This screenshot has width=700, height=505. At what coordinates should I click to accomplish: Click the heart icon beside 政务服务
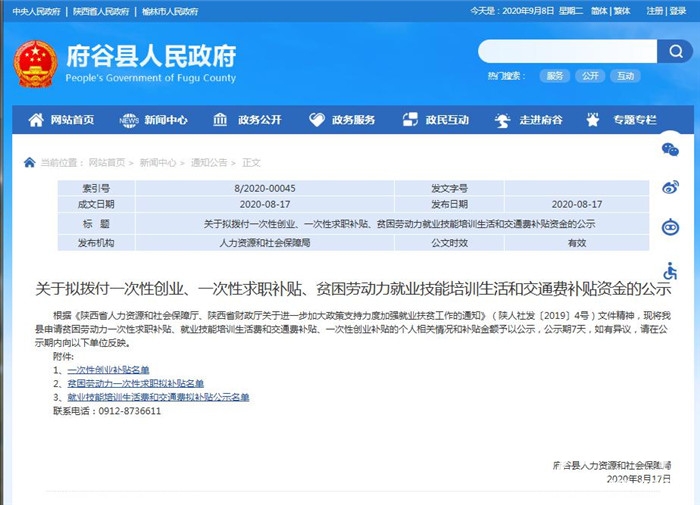pyautogui.click(x=317, y=120)
